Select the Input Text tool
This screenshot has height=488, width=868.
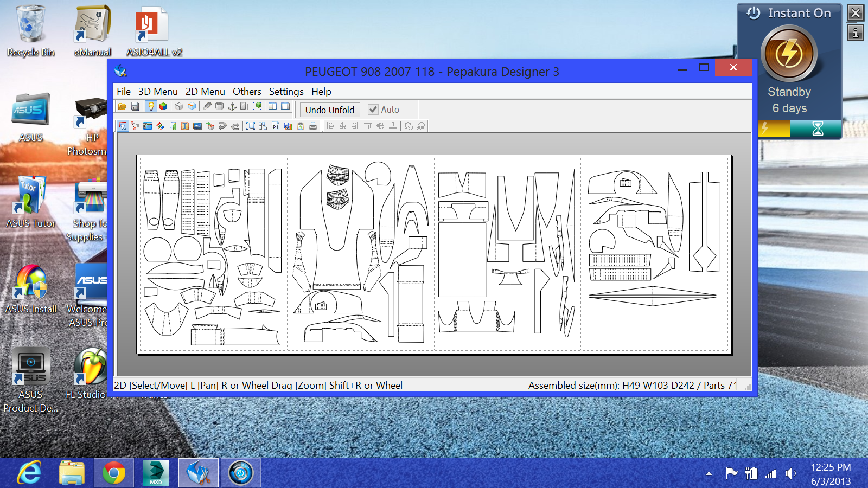click(185, 126)
